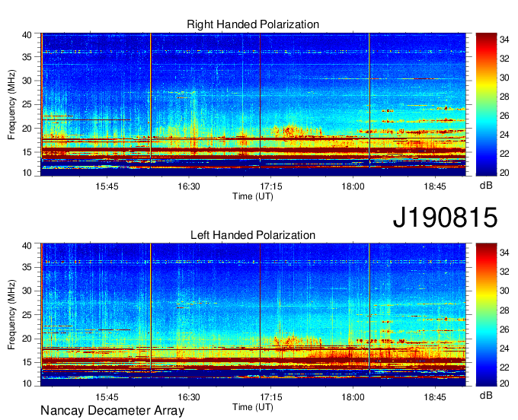This screenshot has height=420, width=518.
Task: Click the 35 MHz tick of Right Handed plot
Action: tap(27, 57)
